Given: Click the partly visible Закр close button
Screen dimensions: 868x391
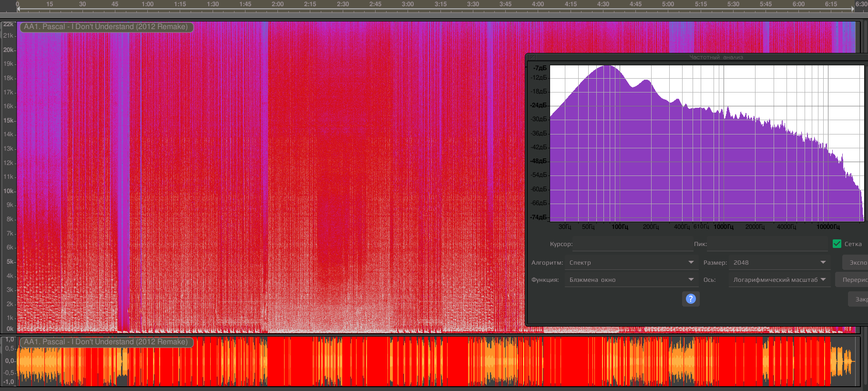Looking at the screenshot, I should pyautogui.click(x=858, y=299).
